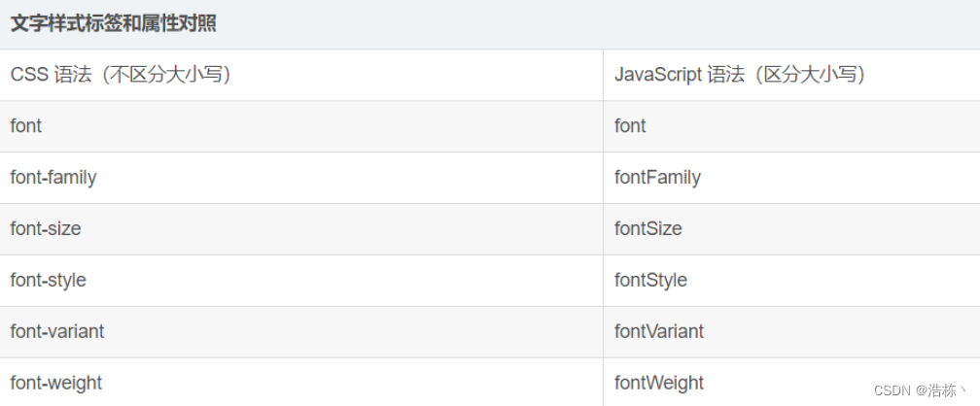
Task: Click the font-family cell
Action: pyautogui.click(x=53, y=178)
